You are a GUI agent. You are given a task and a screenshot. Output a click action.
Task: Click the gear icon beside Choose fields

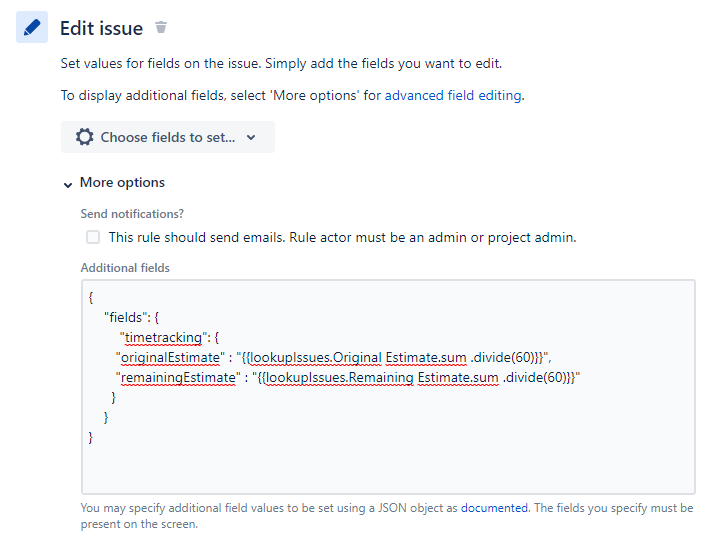[85, 137]
